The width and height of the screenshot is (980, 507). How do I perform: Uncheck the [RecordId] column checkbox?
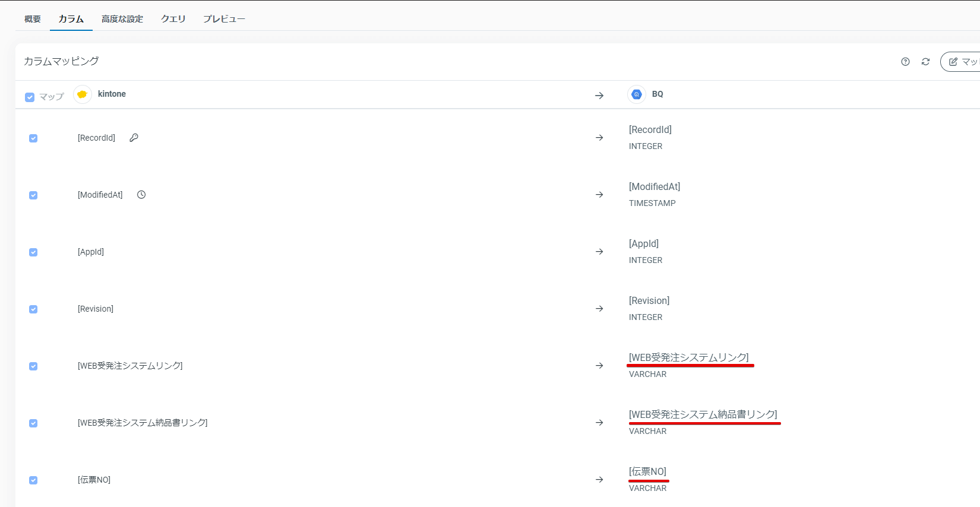point(33,138)
